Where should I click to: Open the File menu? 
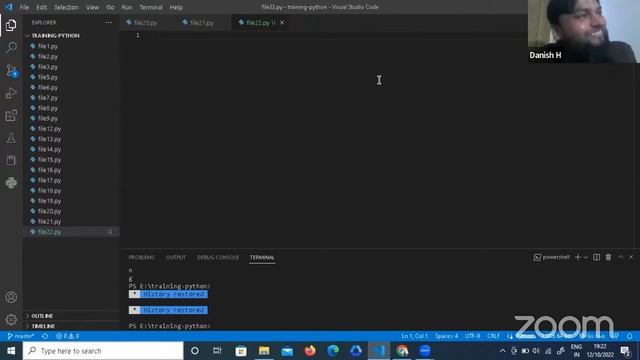tap(24, 7)
